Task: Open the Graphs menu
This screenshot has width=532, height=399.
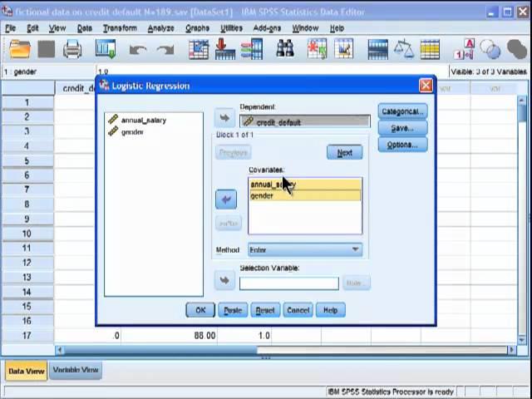Action: tap(197, 28)
